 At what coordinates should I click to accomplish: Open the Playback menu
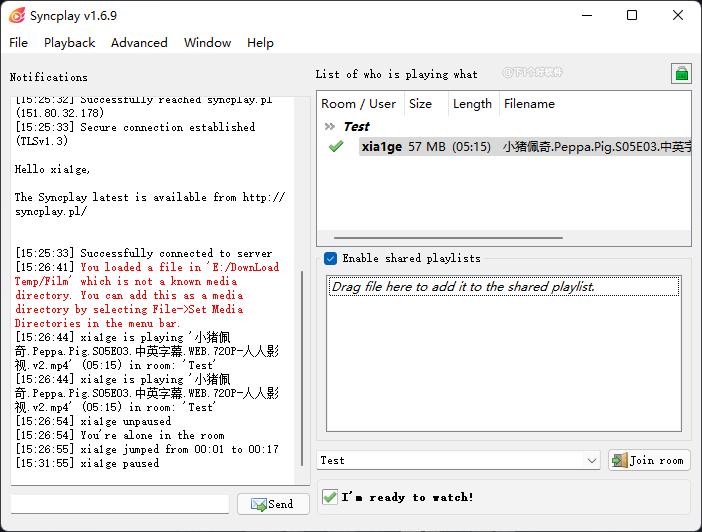tap(69, 43)
